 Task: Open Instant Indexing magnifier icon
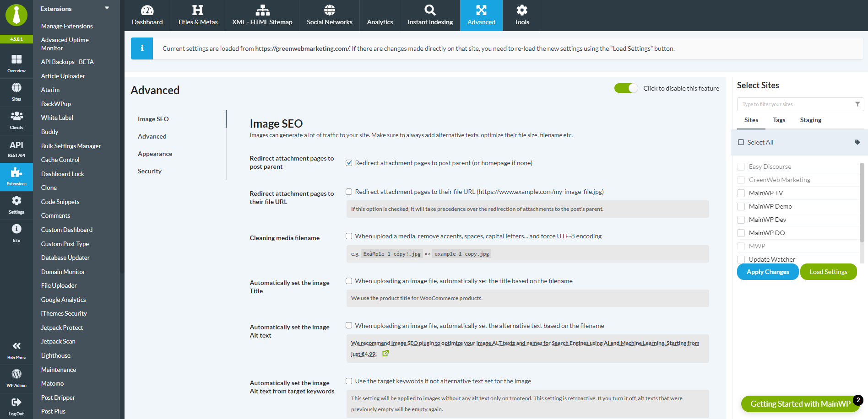430,10
